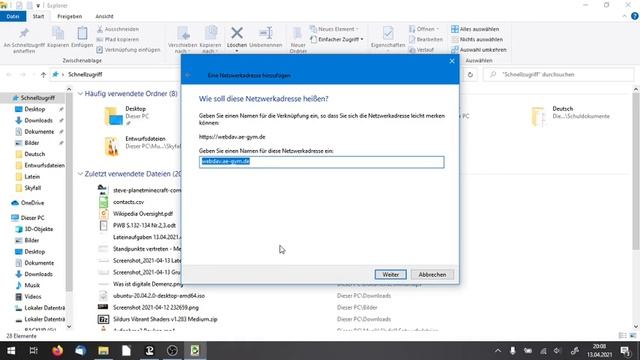Open the Deutsch folder tile
This screenshot has width=640, height=360.
point(571,116)
